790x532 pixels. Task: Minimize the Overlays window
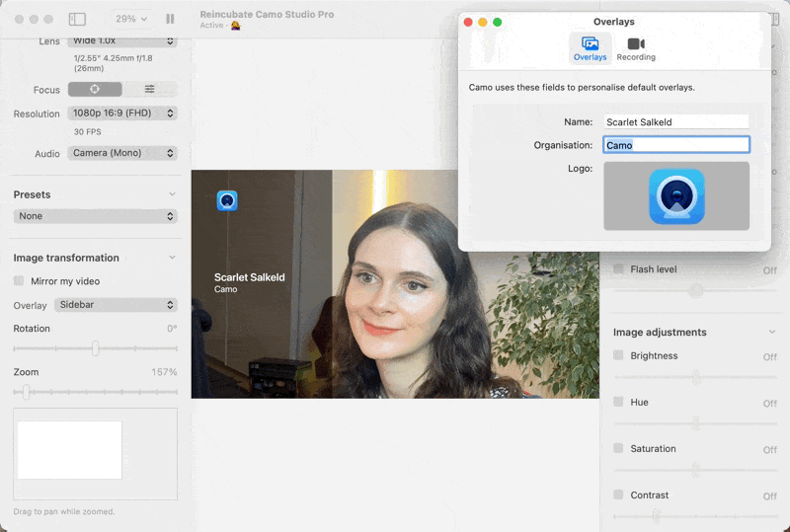click(x=483, y=22)
